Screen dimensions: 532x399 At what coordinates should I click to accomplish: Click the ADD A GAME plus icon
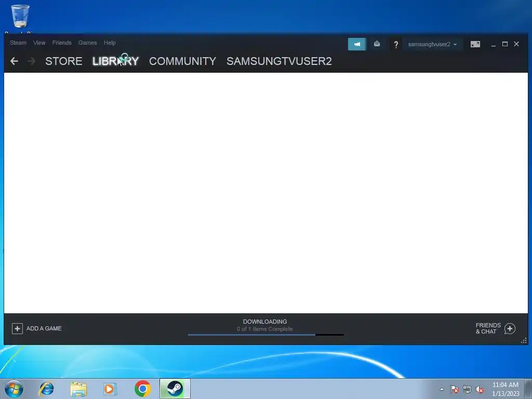[x=17, y=328]
